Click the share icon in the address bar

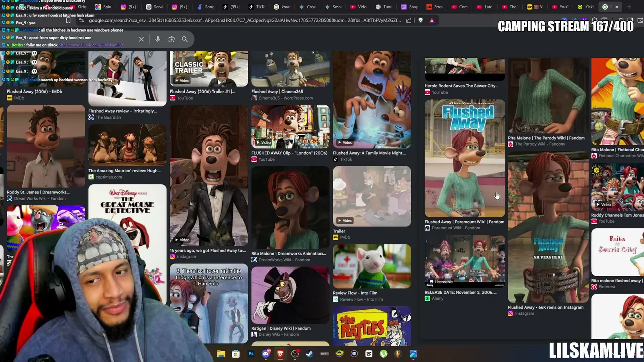(x=409, y=21)
